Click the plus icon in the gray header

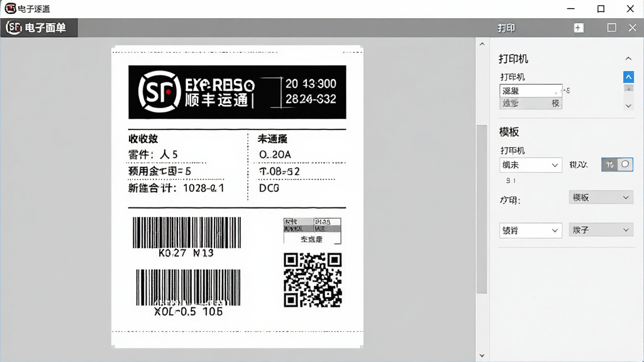pyautogui.click(x=579, y=28)
